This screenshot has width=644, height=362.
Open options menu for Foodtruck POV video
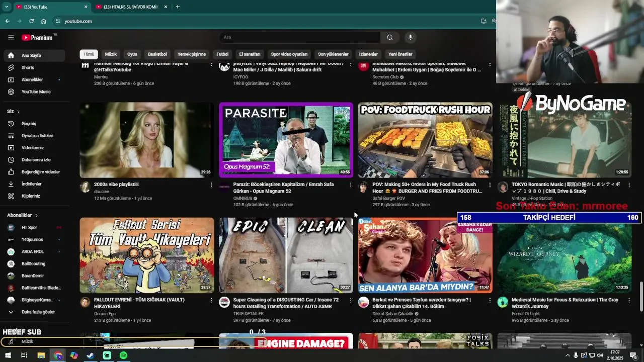click(490, 185)
